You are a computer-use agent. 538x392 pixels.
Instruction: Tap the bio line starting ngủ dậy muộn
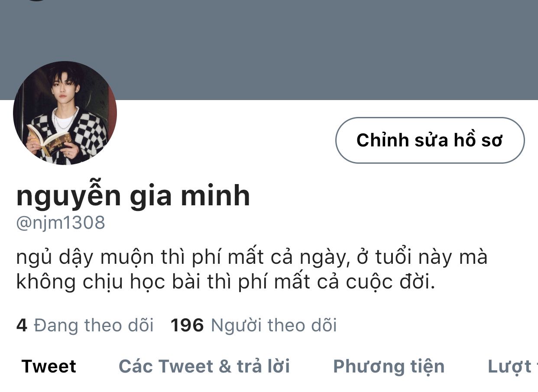tap(252, 257)
